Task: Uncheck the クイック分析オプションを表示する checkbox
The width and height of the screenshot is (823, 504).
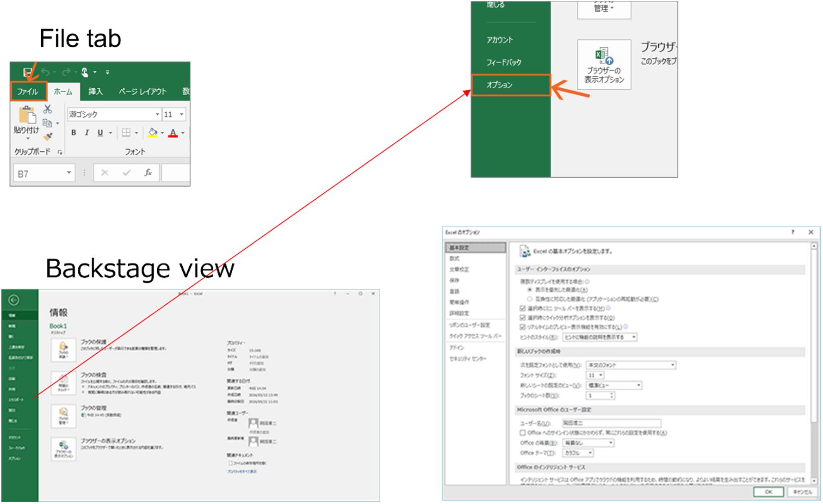Action: click(x=523, y=318)
